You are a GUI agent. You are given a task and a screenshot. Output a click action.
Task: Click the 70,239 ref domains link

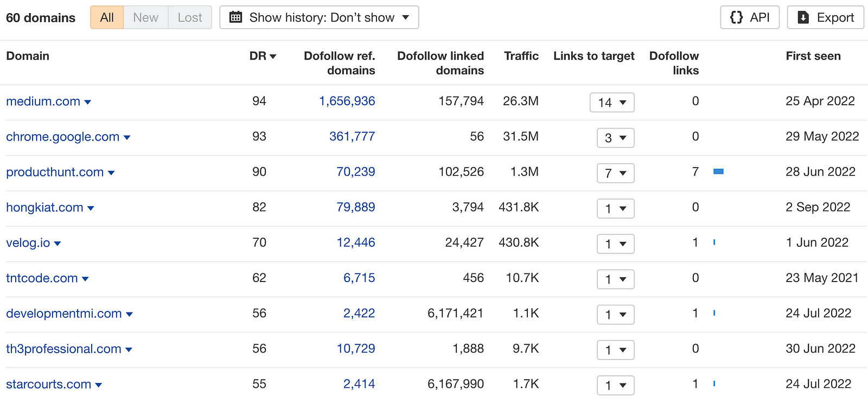356,171
